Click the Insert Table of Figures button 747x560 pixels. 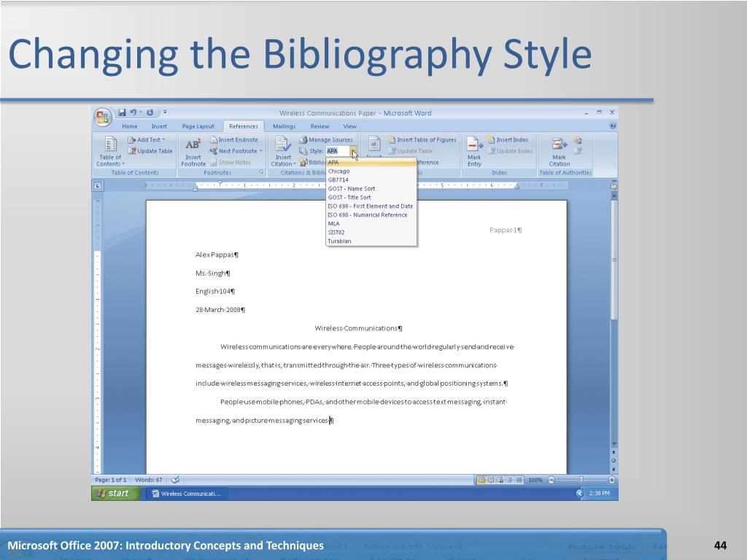click(422, 140)
